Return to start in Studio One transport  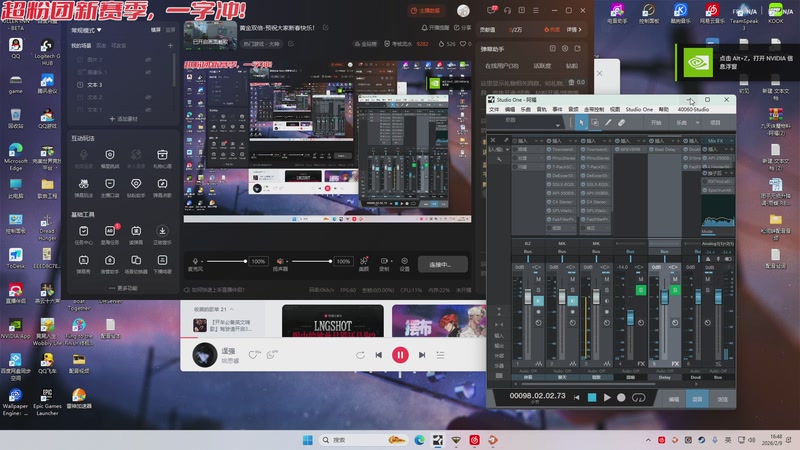[x=577, y=397]
